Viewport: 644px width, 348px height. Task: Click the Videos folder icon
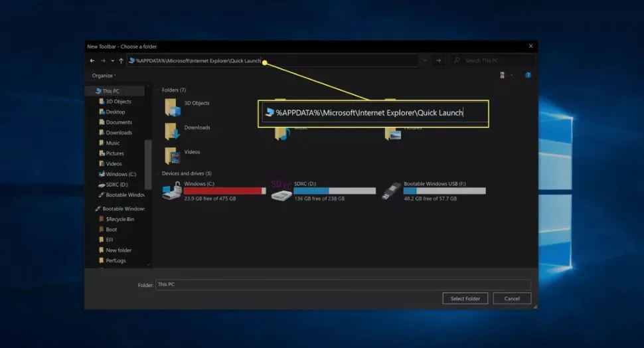[172, 155]
